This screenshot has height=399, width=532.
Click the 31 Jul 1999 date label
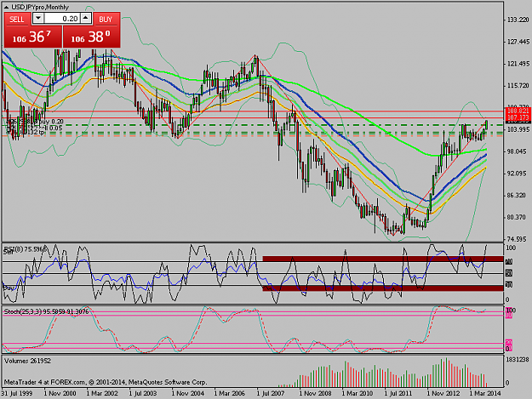(x=17, y=393)
